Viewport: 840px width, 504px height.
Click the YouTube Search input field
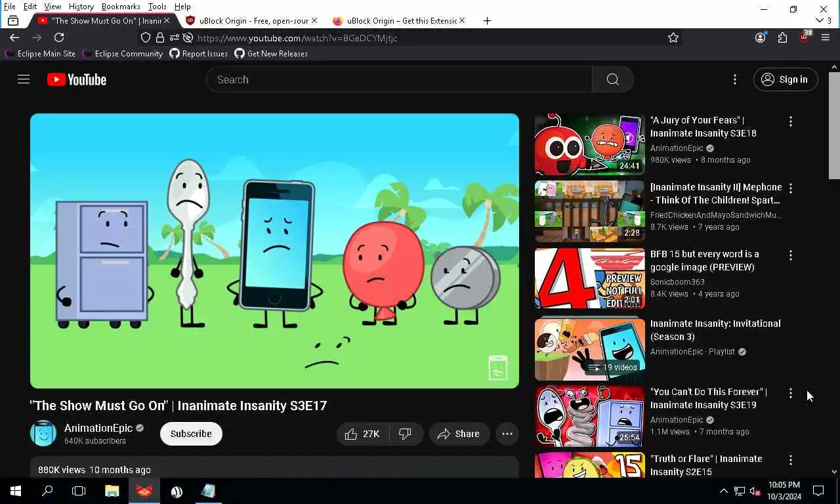click(399, 79)
